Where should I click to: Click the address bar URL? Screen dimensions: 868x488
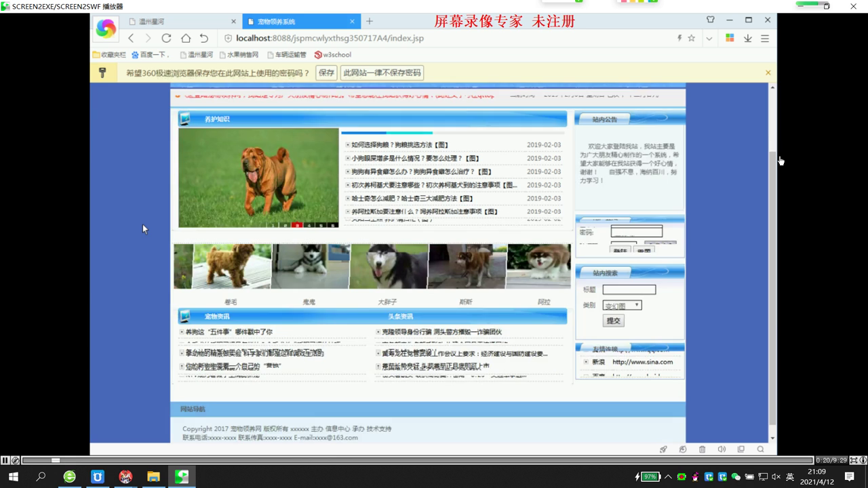point(330,39)
